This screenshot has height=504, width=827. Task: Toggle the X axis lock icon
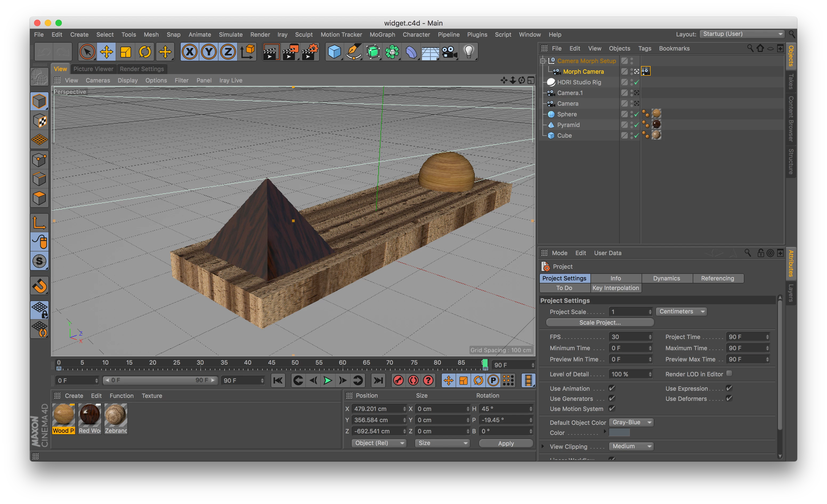(190, 52)
